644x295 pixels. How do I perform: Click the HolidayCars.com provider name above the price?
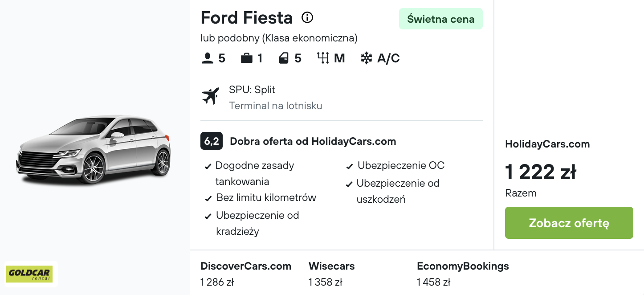547,144
